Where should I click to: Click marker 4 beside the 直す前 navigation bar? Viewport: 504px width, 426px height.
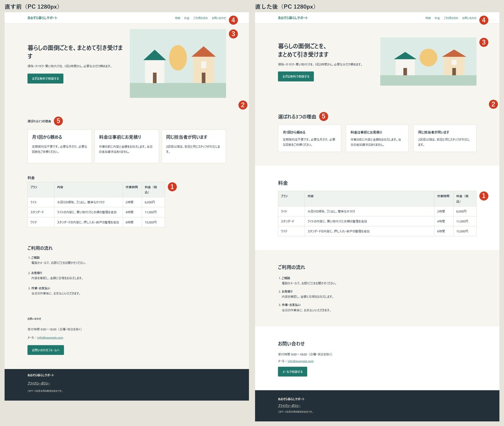[x=233, y=20]
